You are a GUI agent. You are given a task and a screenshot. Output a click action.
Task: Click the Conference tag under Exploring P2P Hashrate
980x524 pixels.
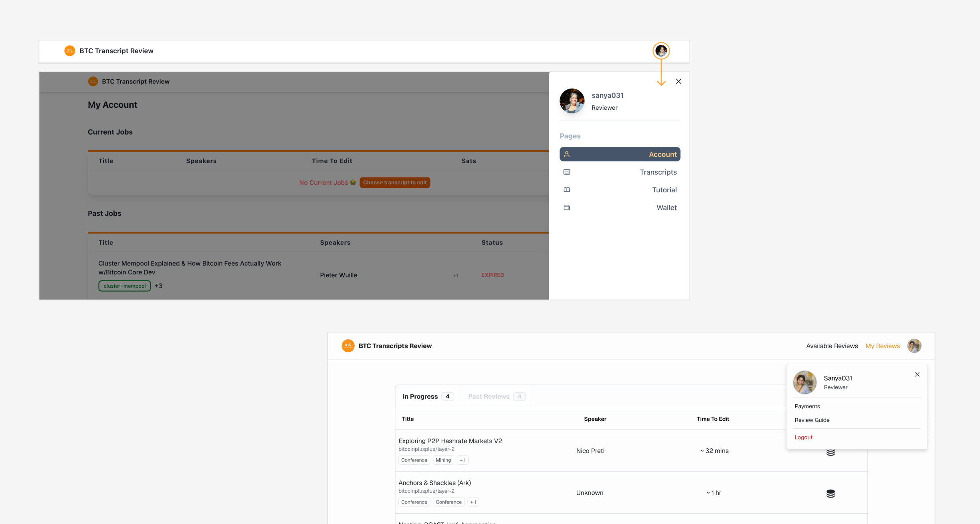click(x=414, y=460)
